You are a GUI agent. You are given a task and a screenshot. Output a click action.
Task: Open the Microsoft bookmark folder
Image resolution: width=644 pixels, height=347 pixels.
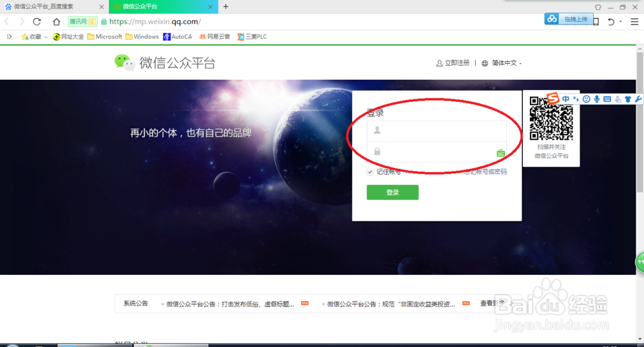105,37
